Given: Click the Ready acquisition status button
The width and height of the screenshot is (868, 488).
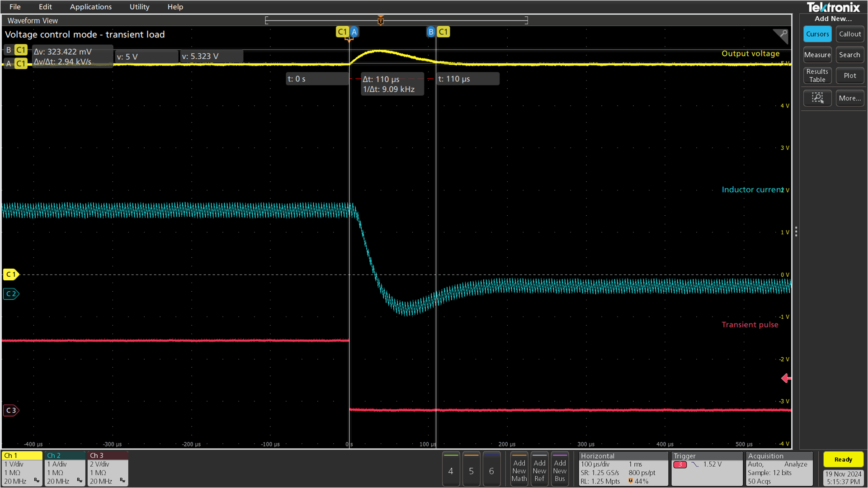Looking at the screenshot, I should coord(843,460).
